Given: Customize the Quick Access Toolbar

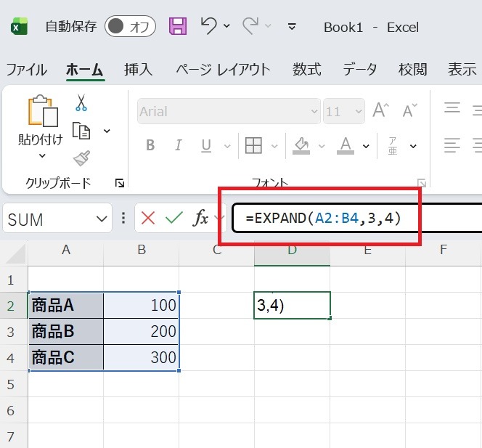Looking at the screenshot, I should [292, 27].
